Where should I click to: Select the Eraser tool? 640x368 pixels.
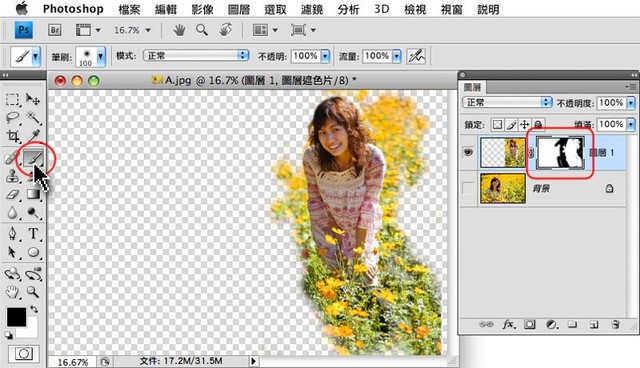tap(12, 194)
